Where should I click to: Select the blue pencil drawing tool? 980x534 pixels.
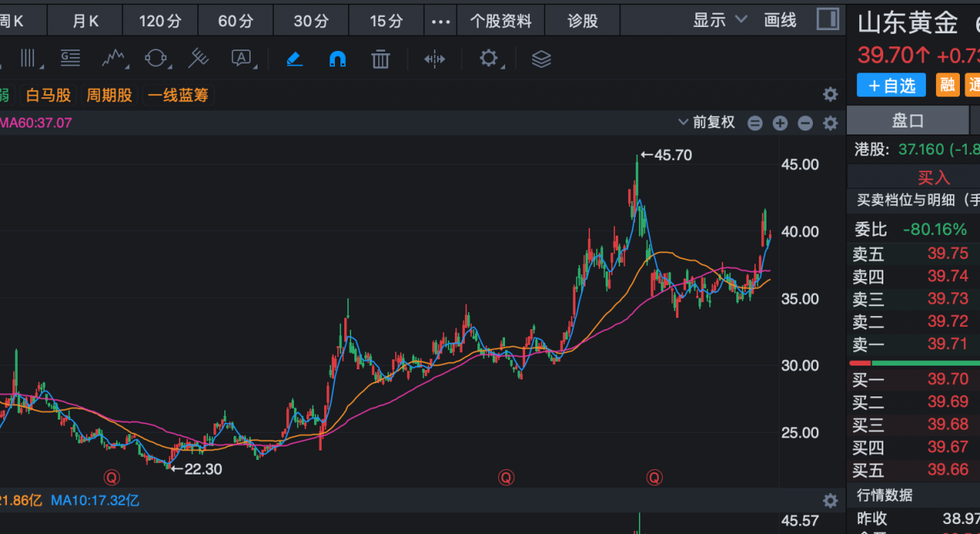[x=295, y=59]
